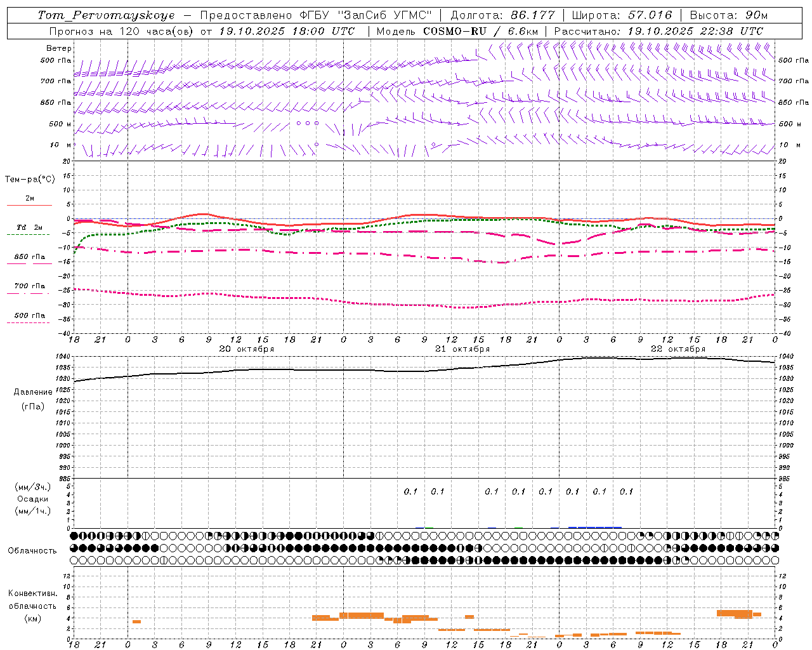Click the '500 гПа' temperature legend entry
Image resolution: width=812 pixels, height=650 pixels.
pyautogui.click(x=30, y=315)
